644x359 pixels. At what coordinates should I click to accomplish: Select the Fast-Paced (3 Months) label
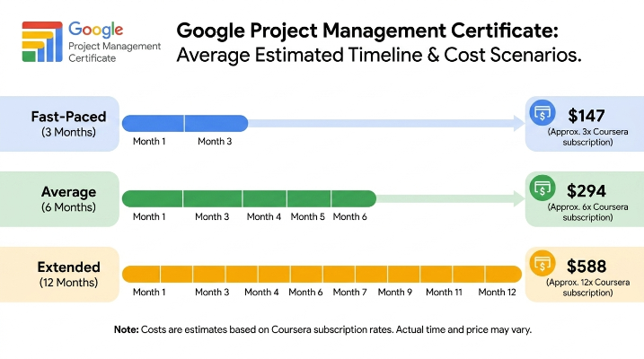pos(68,124)
